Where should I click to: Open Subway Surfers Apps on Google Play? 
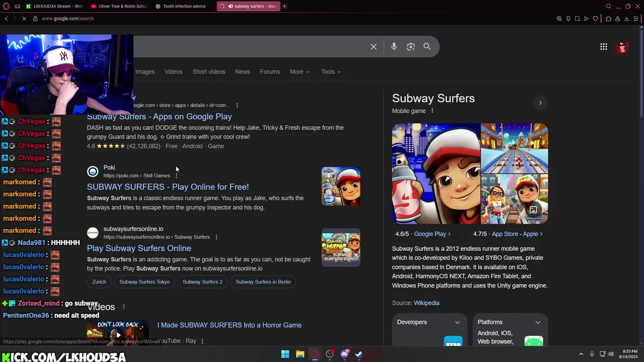pyautogui.click(x=159, y=117)
